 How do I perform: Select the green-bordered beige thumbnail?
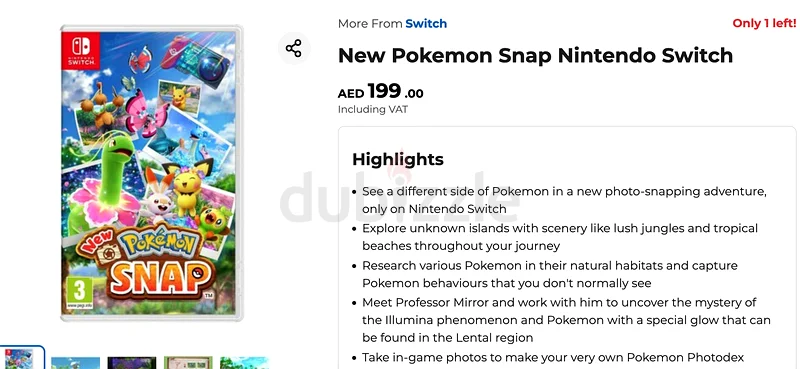188,362
